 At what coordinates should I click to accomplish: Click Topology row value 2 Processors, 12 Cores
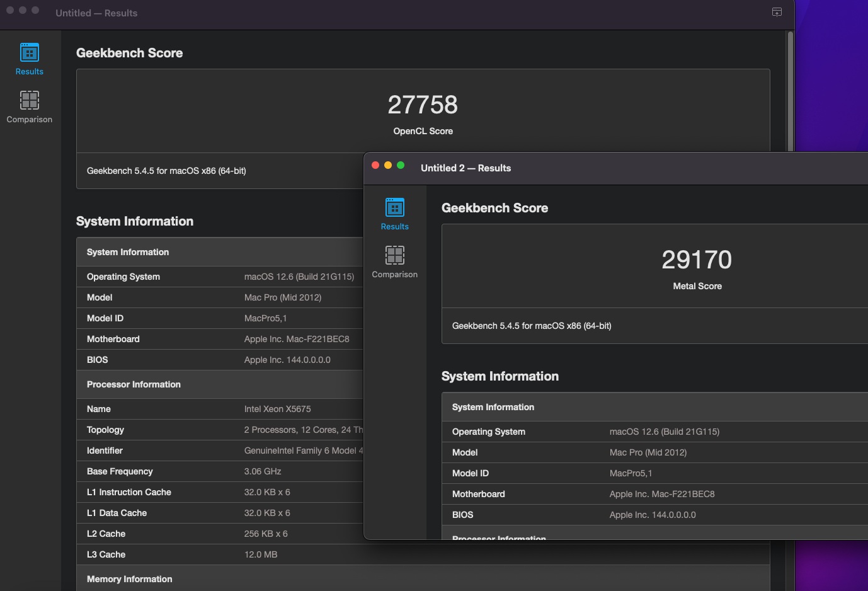coord(304,430)
